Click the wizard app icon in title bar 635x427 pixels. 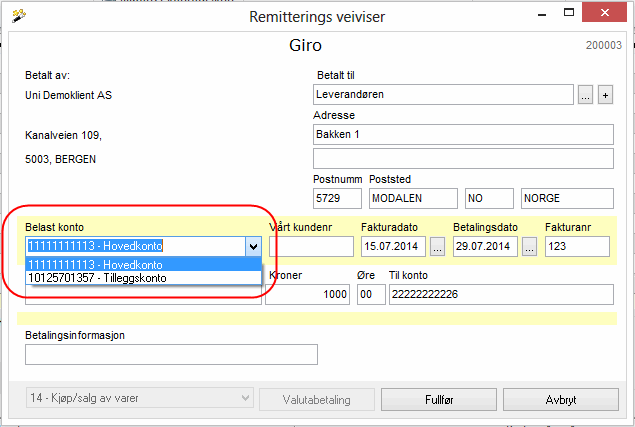pos(16,15)
